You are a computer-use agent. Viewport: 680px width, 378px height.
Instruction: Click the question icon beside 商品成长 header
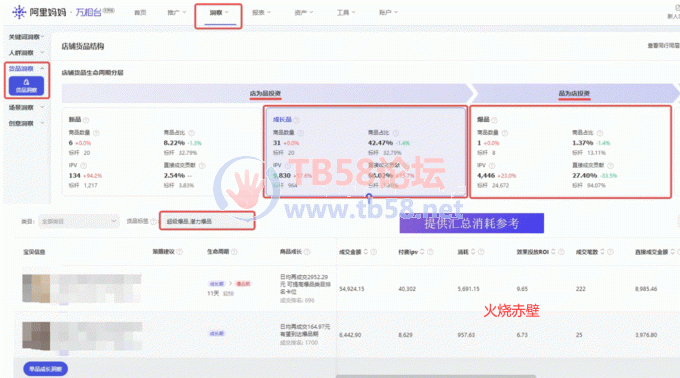(307, 252)
